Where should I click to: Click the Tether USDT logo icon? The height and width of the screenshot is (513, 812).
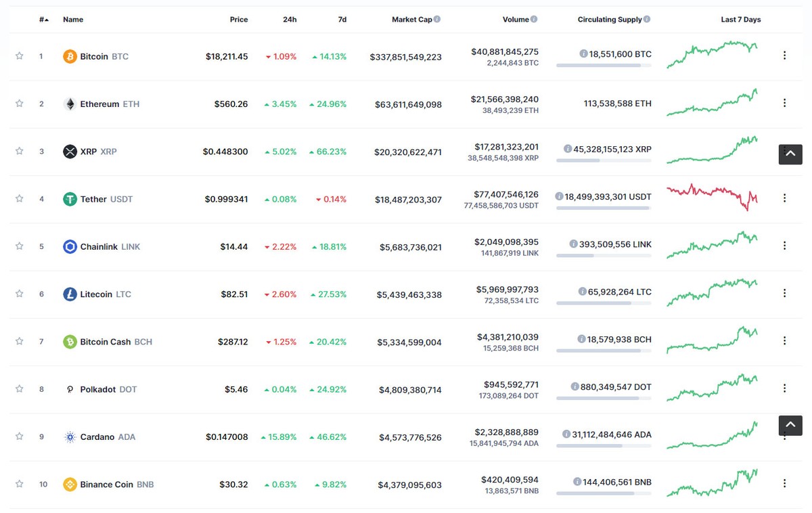[x=68, y=198]
